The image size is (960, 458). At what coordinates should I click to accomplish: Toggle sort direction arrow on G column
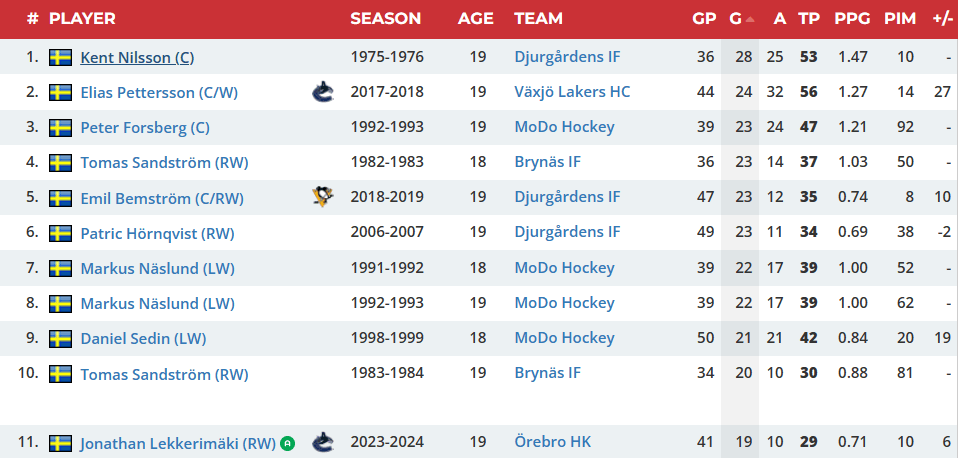pyautogui.click(x=750, y=19)
